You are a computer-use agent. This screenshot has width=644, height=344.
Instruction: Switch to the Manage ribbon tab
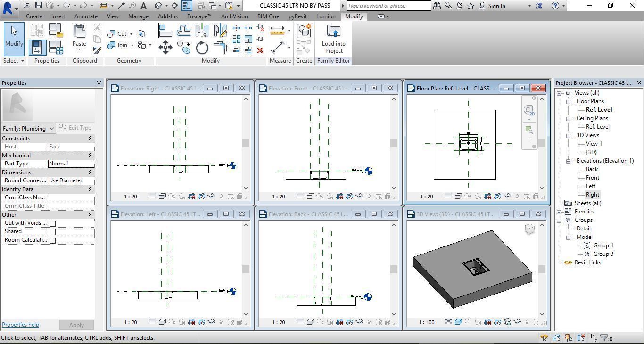pos(138,16)
